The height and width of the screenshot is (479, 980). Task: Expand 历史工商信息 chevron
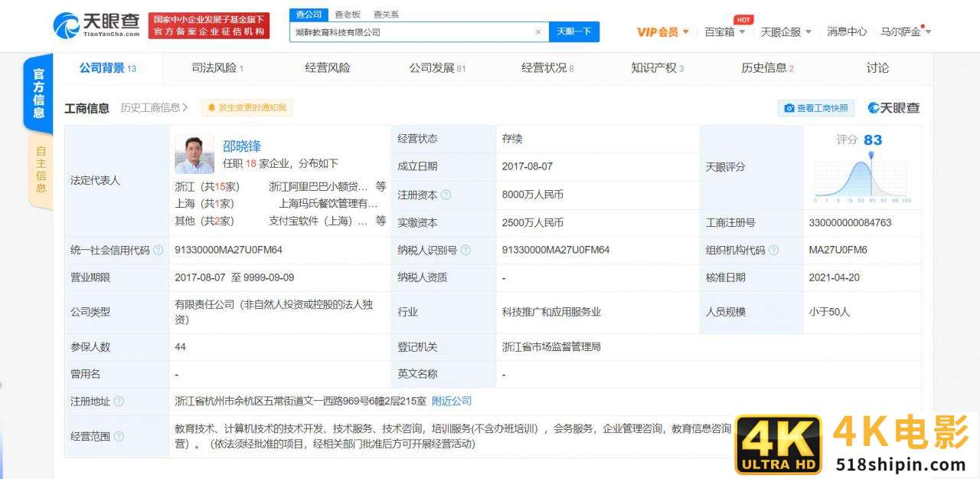(185, 108)
